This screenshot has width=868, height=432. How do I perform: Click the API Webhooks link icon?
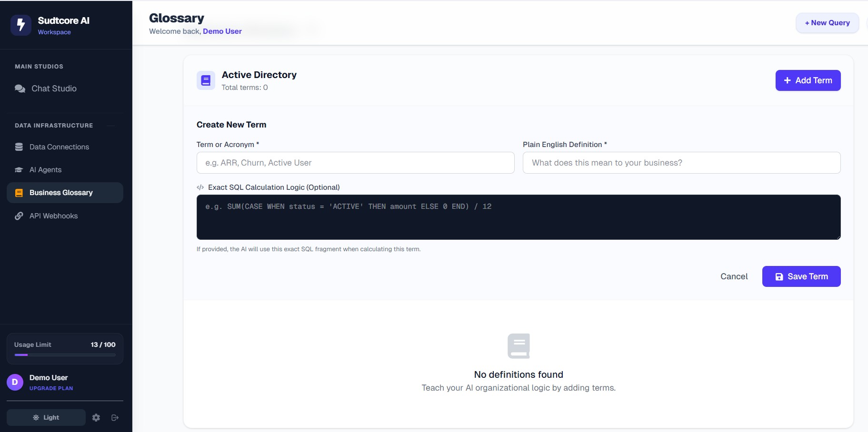coord(19,216)
